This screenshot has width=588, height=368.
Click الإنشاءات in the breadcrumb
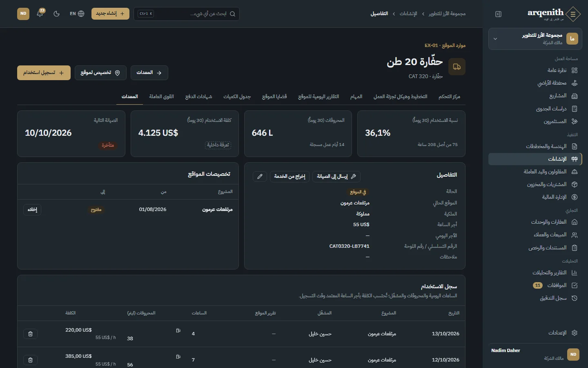click(408, 14)
